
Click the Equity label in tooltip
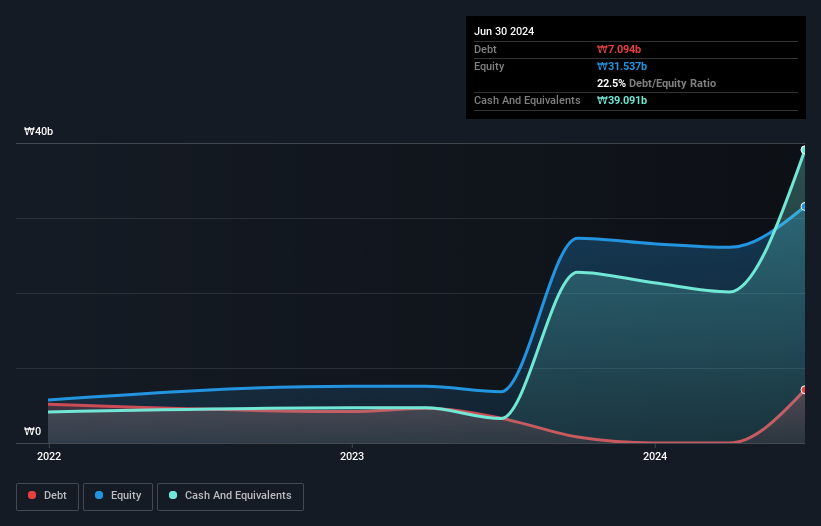tap(489, 66)
